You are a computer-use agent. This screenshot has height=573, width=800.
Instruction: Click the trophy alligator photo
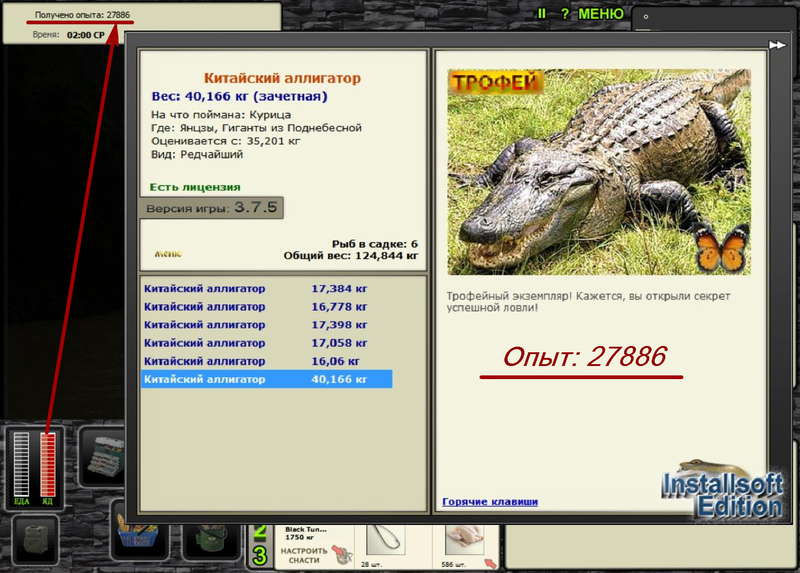tap(599, 172)
